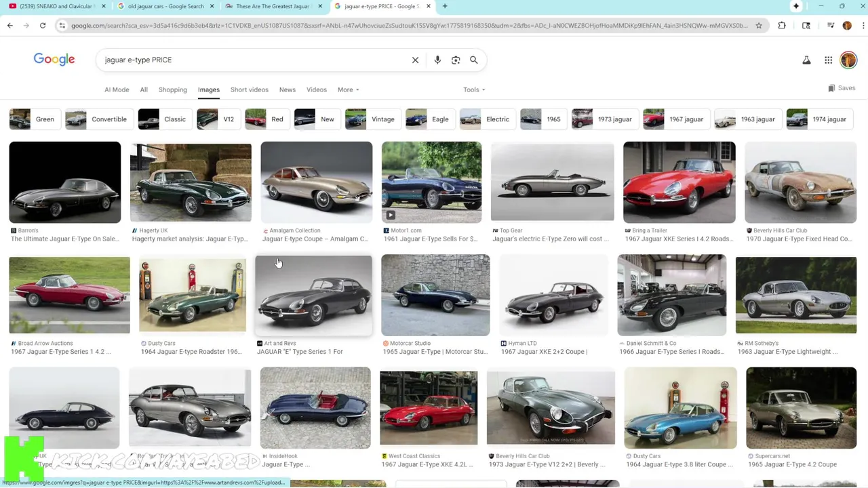This screenshot has height=488, width=868.
Task: Open Saves collection link
Action: pyautogui.click(x=842, y=88)
